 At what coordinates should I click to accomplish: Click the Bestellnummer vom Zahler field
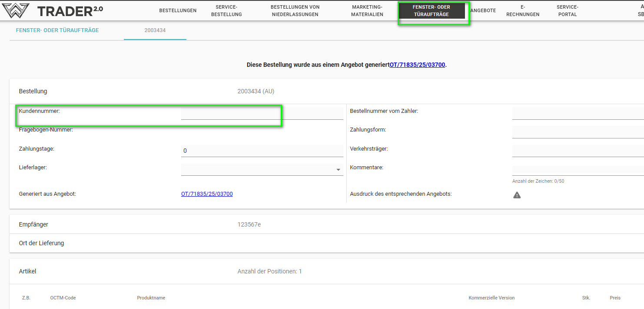coord(578,113)
